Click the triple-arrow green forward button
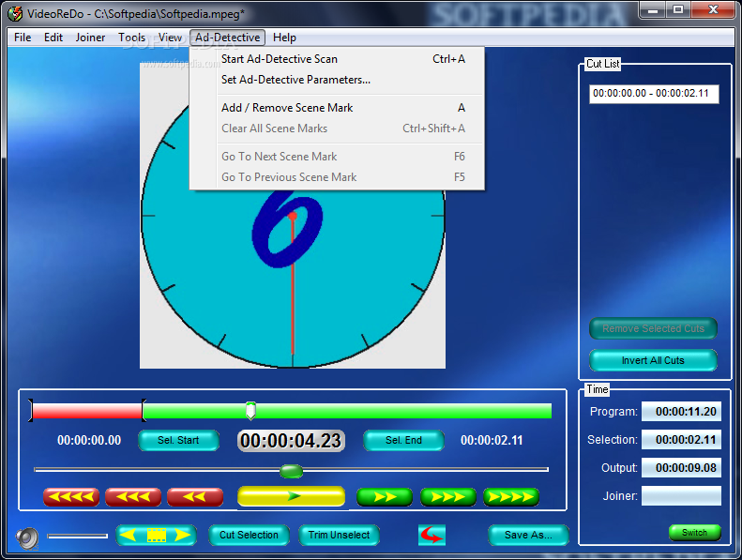Viewport: 742px width, 560px height. [x=447, y=496]
